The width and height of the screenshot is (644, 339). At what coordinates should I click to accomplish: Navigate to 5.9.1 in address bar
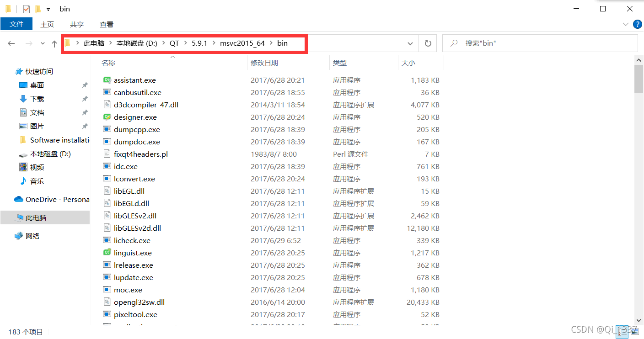point(199,43)
